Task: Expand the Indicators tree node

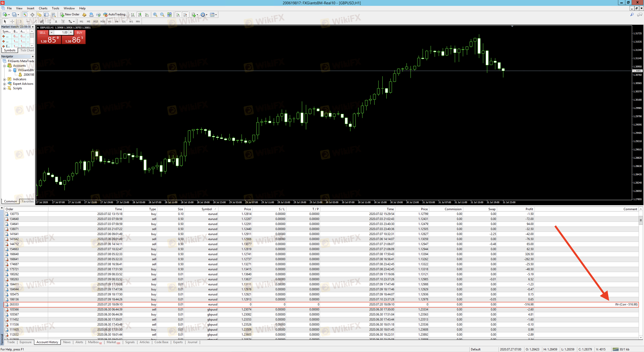Action: click(5, 79)
